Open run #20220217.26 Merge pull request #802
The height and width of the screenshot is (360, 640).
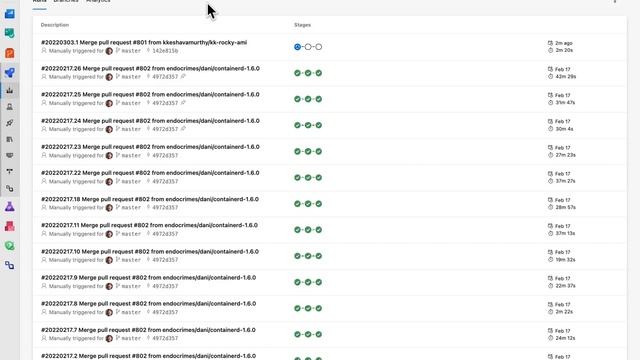click(150, 69)
